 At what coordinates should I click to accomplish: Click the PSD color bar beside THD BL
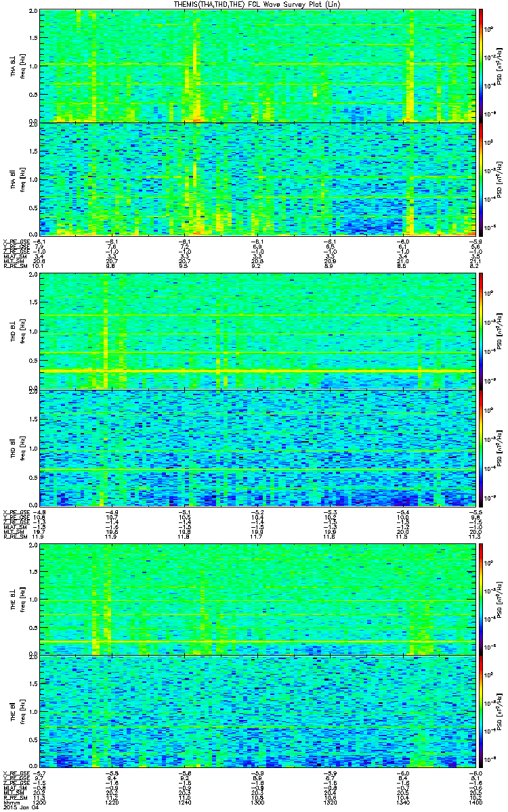coord(480,331)
